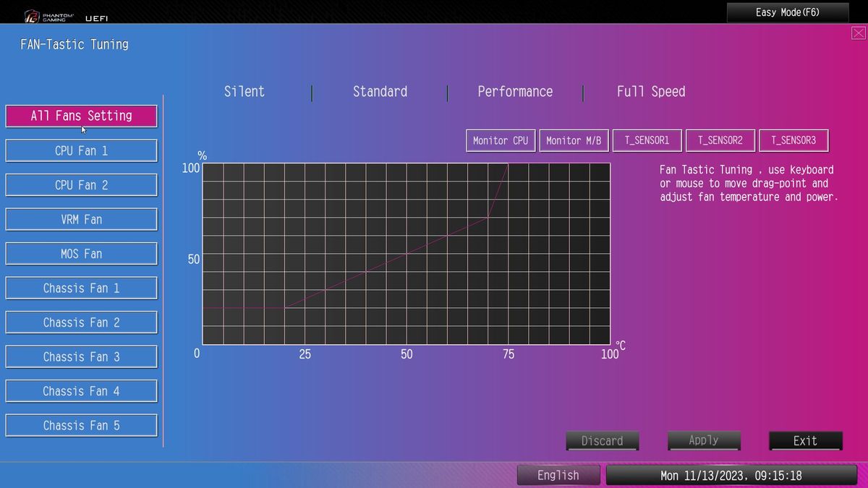Switch to the Performance fan profile
The image size is (868, 488).
(515, 92)
